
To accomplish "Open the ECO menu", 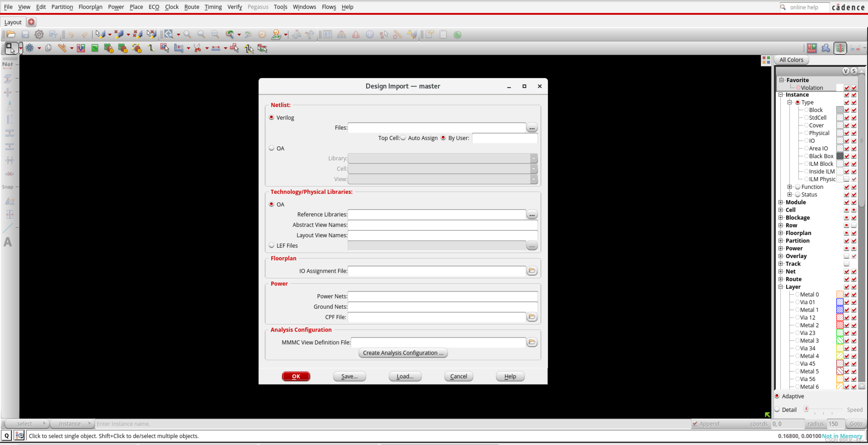I will (154, 7).
